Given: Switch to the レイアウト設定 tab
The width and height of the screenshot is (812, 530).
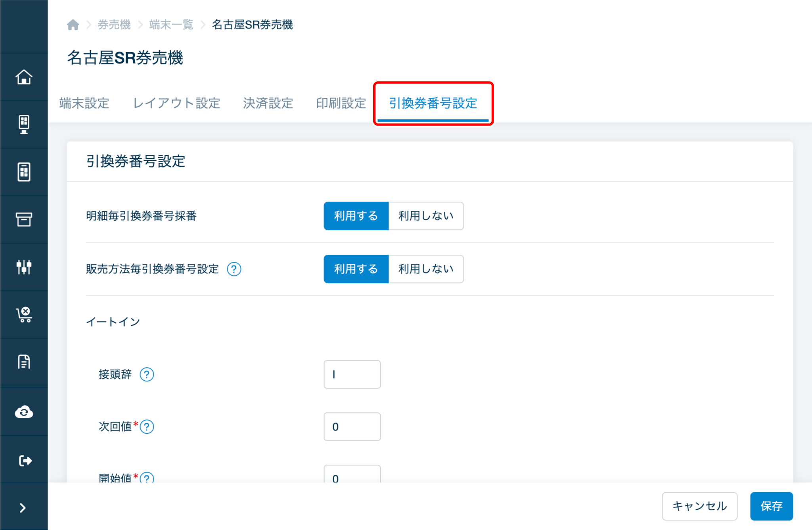Looking at the screenshot, I should [176, 103].
